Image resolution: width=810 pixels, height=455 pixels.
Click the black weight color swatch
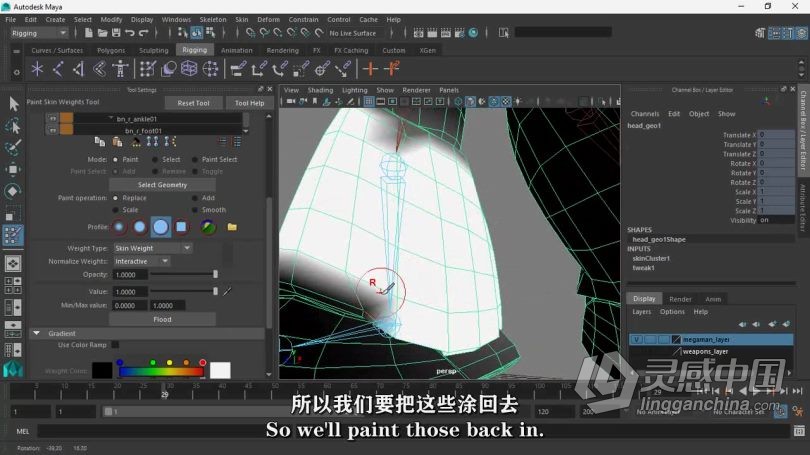(102, 370)
